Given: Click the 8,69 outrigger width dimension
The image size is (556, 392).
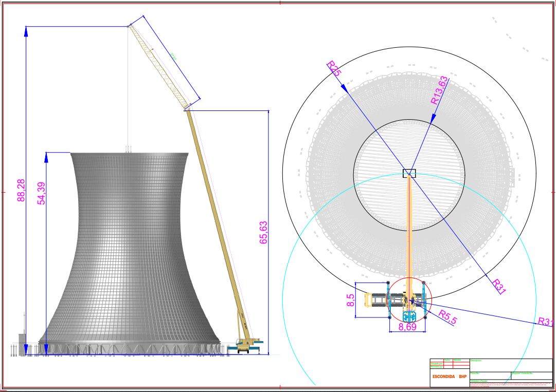Looking at the screenshot, I should pos(407,327).
